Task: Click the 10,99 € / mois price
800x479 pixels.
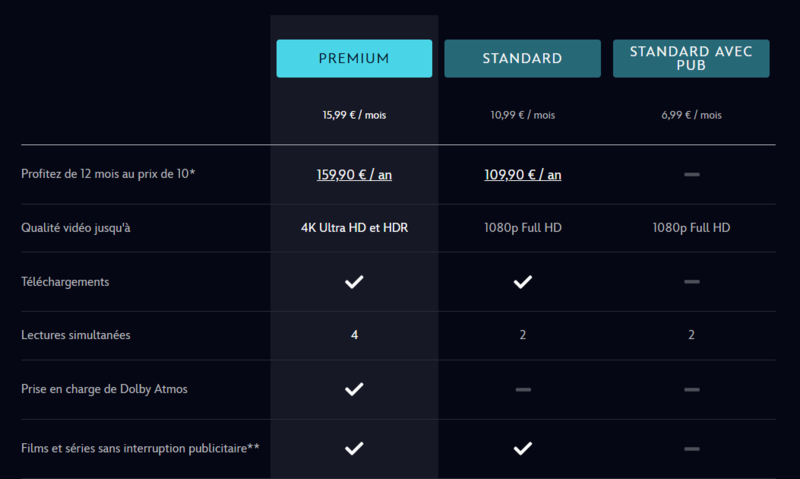Action: click(x=522, y=115)
